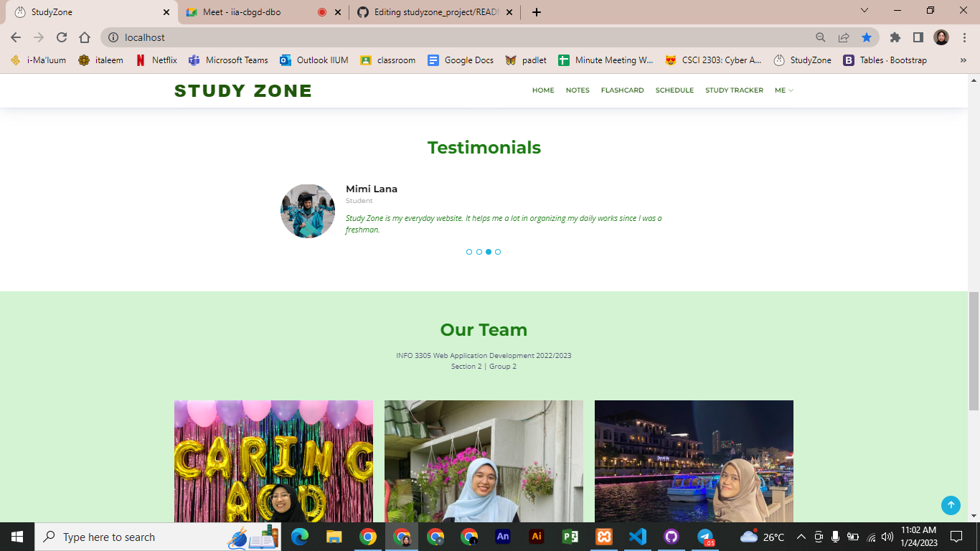This screenshot has height=551, width=980.
Task: Open the ME dropdown menu
Action: 783,90
